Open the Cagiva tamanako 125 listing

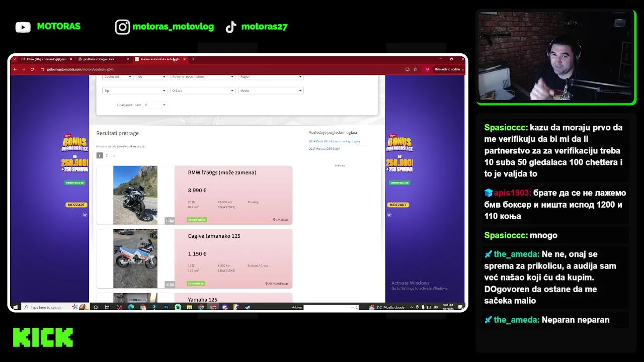pyautogui.click(x=214, y=236)
